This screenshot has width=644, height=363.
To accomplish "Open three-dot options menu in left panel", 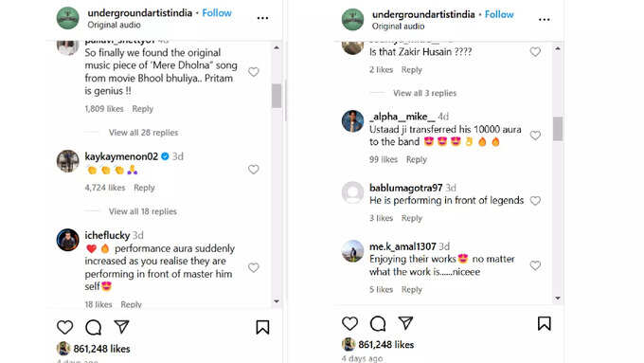I will coord(263,18).
